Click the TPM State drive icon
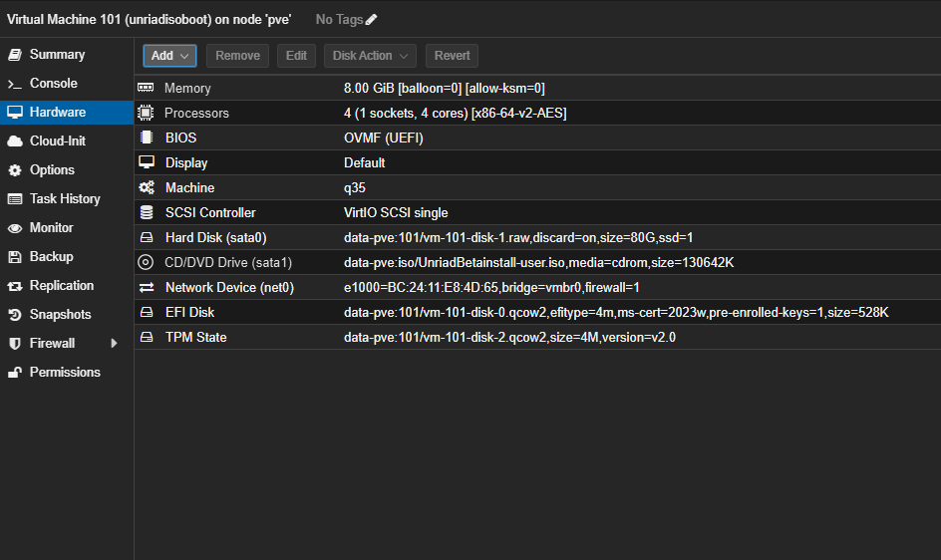The height and width of the screenshot is (560, 941). [147, 338]
